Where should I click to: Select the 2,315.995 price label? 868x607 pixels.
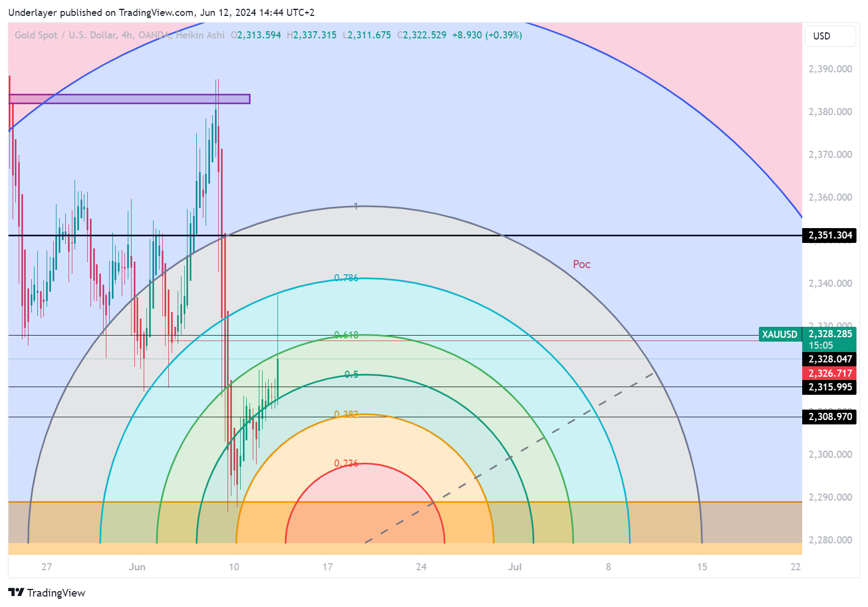830,387
